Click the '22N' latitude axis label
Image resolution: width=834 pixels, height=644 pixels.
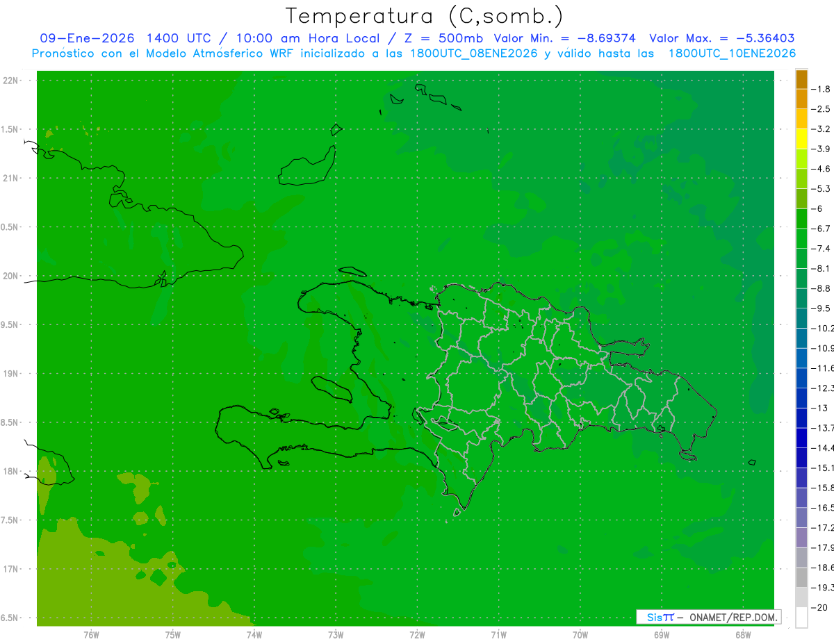[11, 81]
